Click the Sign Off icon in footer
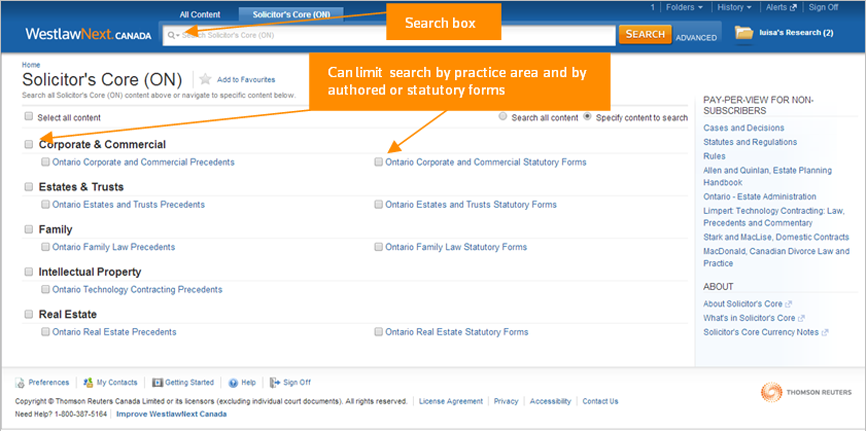Screen dimensions: 866x431 [x=274, y=382]
